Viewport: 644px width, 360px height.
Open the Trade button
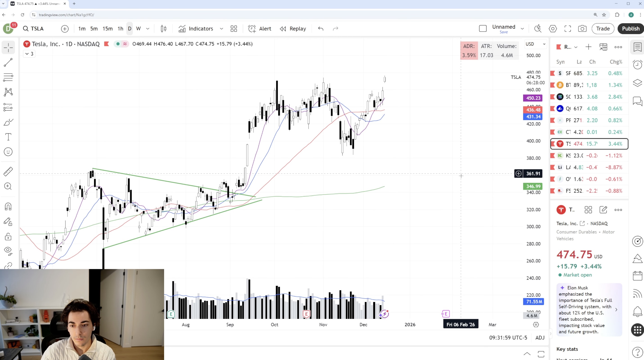603,29
